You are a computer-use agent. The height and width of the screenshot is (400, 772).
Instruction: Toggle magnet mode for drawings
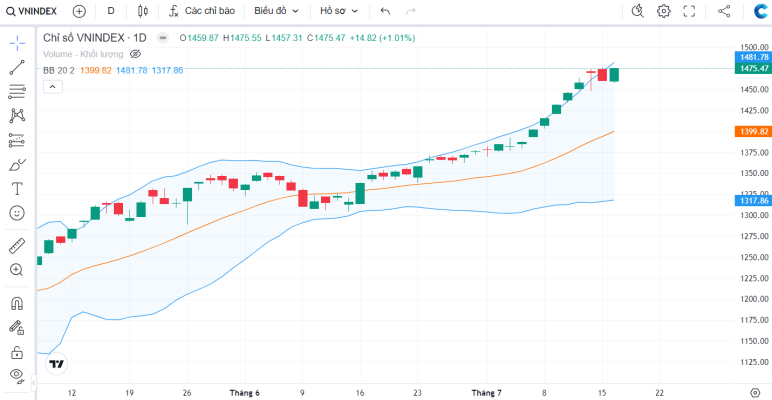pyautogui.click(x=17, y=303)
